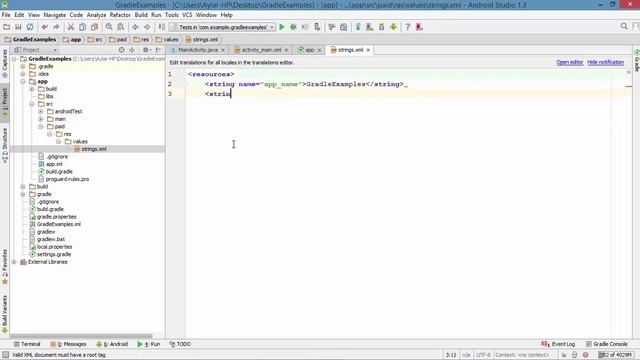640x360 pixels.
Task: Open the project panel settings gear
Action: pyautogui.click(x=145, y=50)
